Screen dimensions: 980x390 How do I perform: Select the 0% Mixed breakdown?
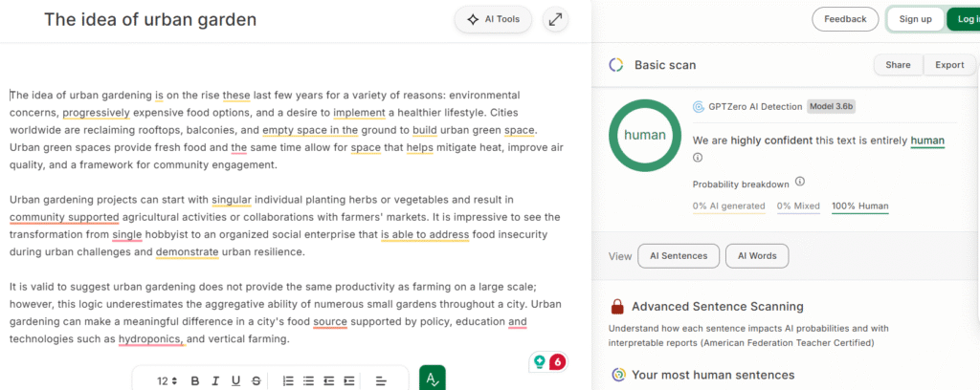(798, 206)
